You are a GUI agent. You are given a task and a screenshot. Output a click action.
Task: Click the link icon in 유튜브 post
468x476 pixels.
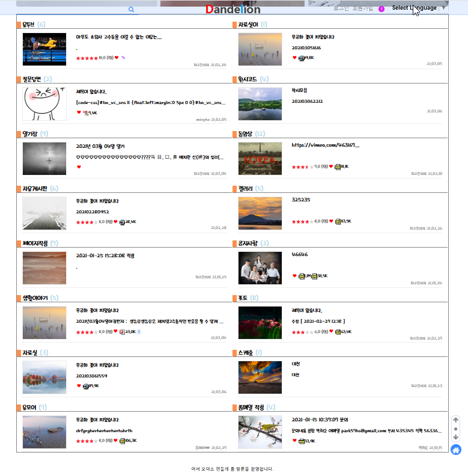(123, 58)
